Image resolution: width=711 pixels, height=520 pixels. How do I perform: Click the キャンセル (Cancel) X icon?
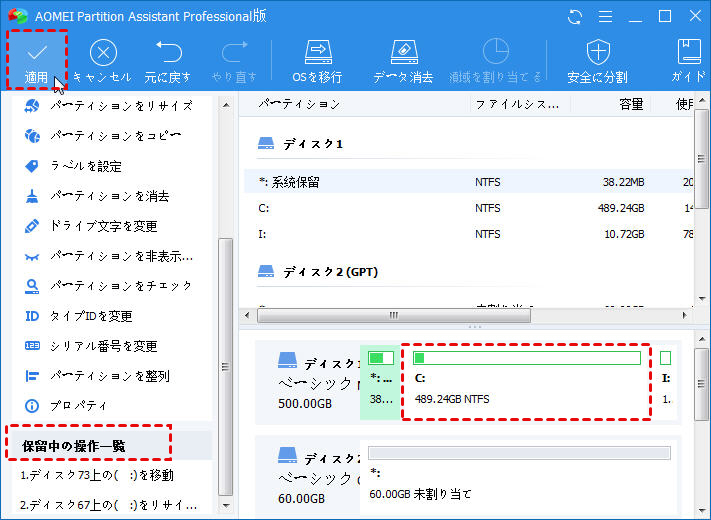click(x=103, y=53)
